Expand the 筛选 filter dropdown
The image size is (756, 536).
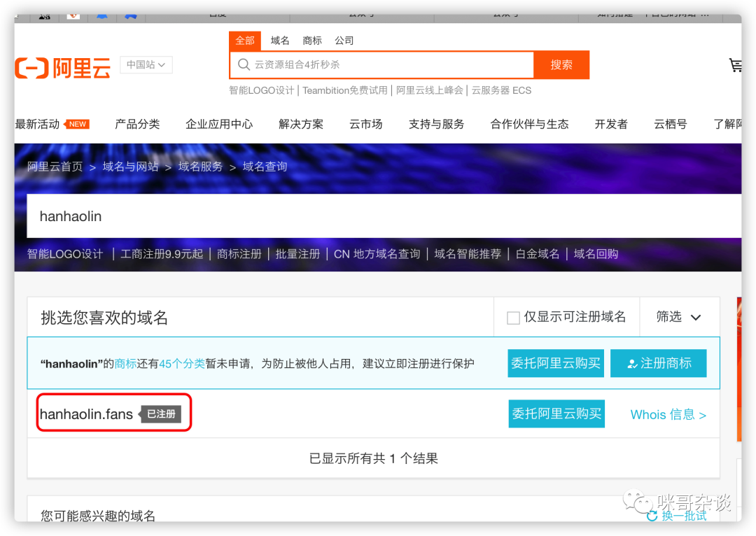click(x=679, y=317)
